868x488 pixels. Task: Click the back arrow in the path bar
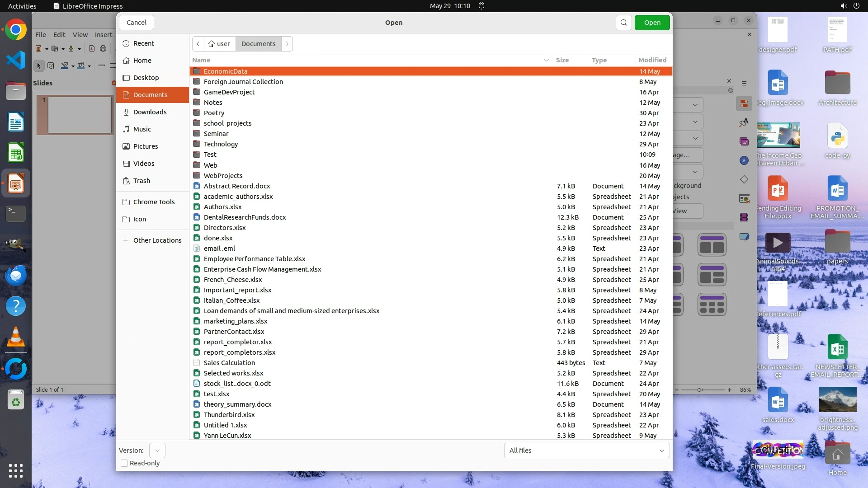[x=198, y=44]
